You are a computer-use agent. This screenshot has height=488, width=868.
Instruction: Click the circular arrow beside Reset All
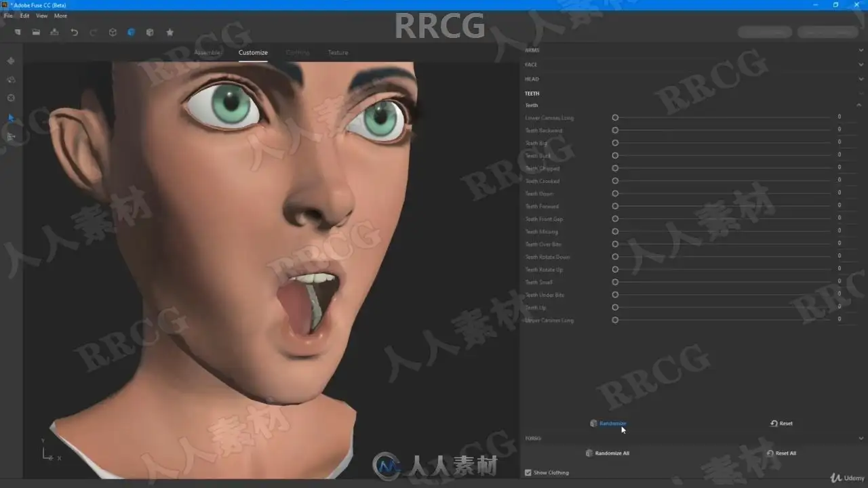click(x=770, y=453)
